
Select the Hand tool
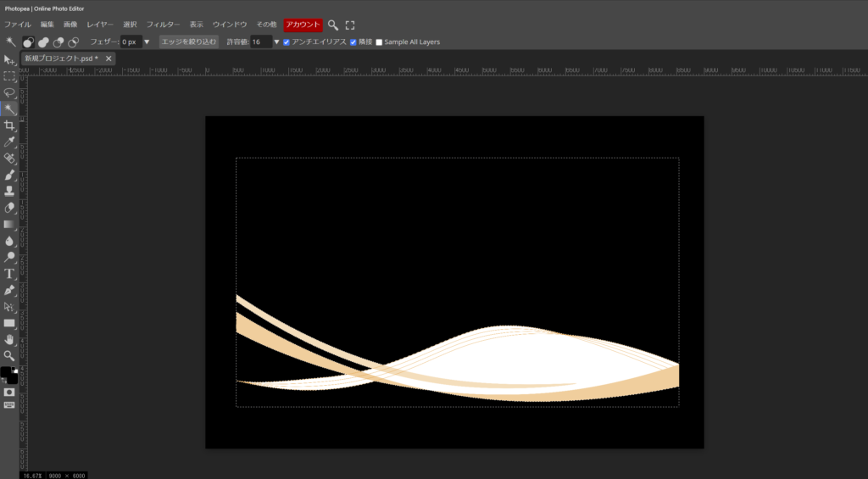9,339
